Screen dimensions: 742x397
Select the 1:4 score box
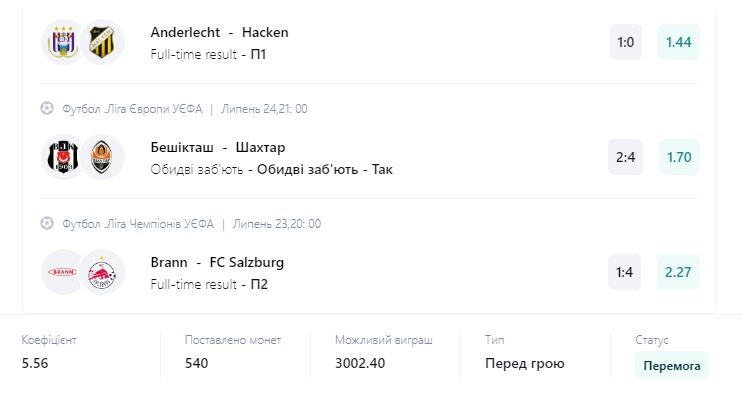click(x=625, y=272)
